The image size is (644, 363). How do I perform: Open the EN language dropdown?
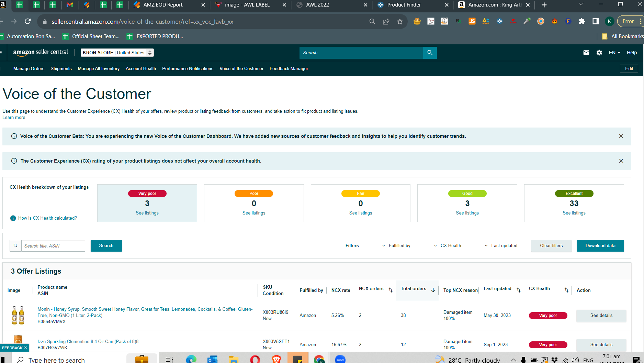(x=614, y=53)
